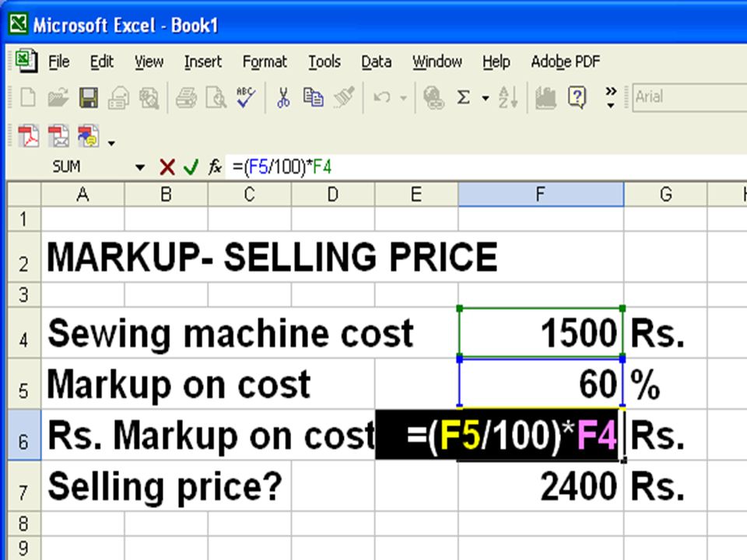Open the Format menu

tap(265, 62)
